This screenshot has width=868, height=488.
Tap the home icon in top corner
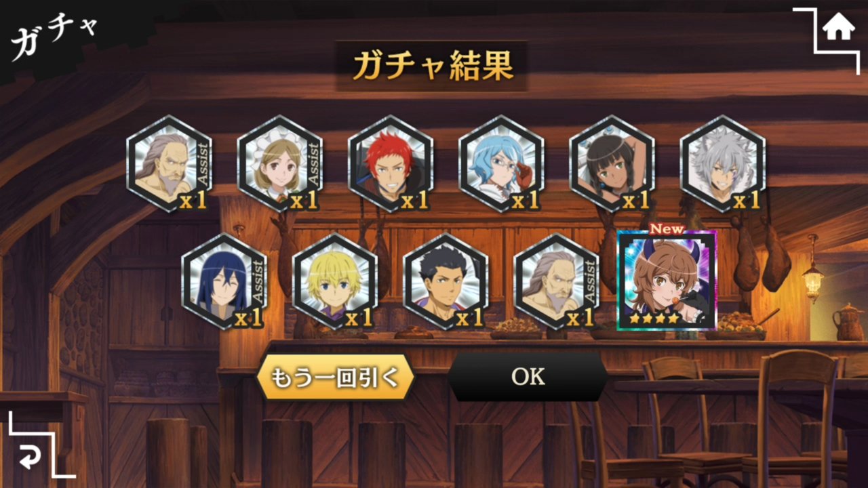click(838, 28)
